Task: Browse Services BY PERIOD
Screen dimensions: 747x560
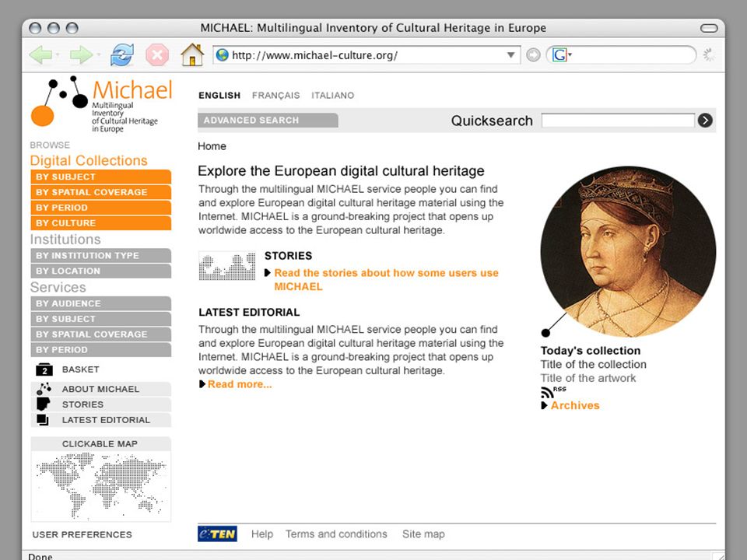Action: point(101,349)
